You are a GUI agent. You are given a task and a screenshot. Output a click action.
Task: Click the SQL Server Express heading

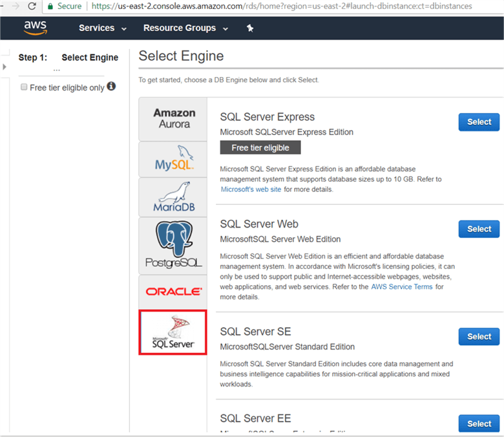click(267, 117)
